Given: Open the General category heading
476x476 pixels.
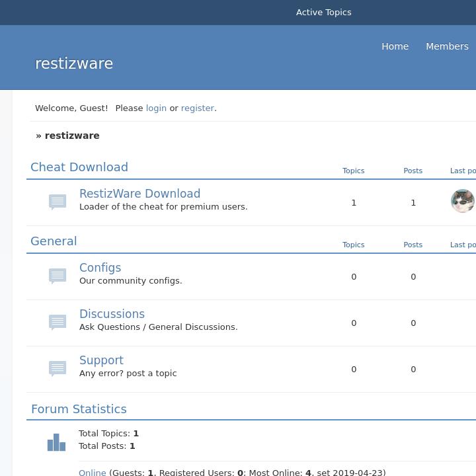Looking at the screenshot, I should [x=54, y=241].
